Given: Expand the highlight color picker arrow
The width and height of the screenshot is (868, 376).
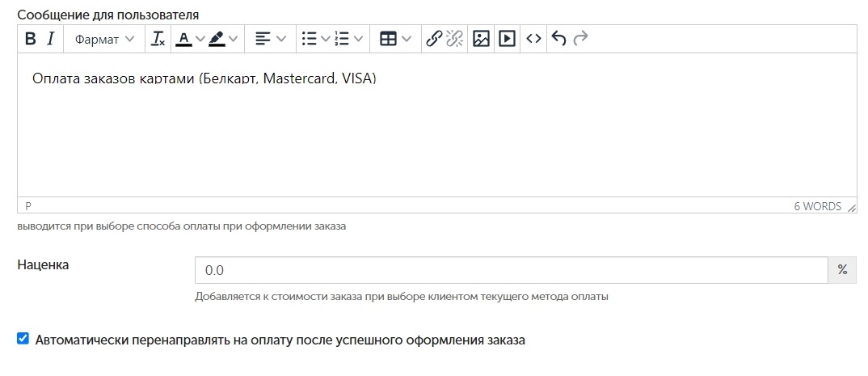Looking at the screenshot, I should [233, 39].
